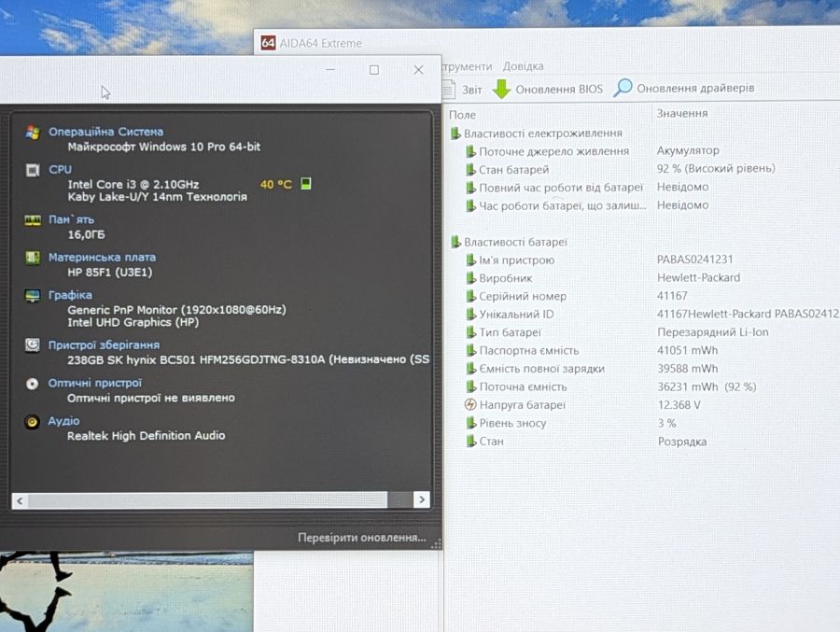Viewport: 840px width, 632px height.
Task: Click the AIDA64 Extreme title bar logo
Action: (268, 43)
